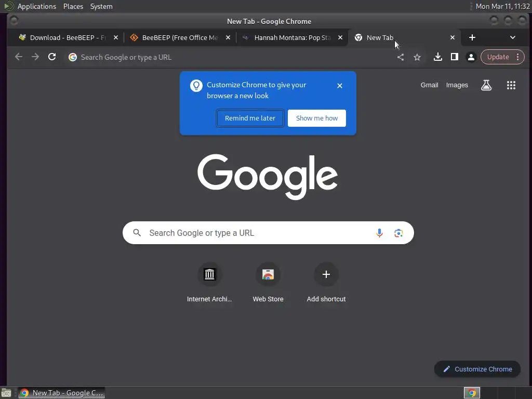Click the lightbulb icon in popup
Image resolution: width=532 pixels, height=399 pixels.
point(196,86)
